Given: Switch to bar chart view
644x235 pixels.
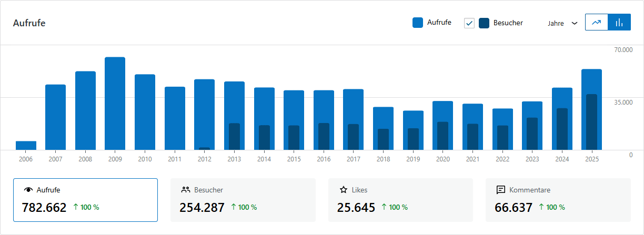Looking at the screenshot, I should (619, 23).
